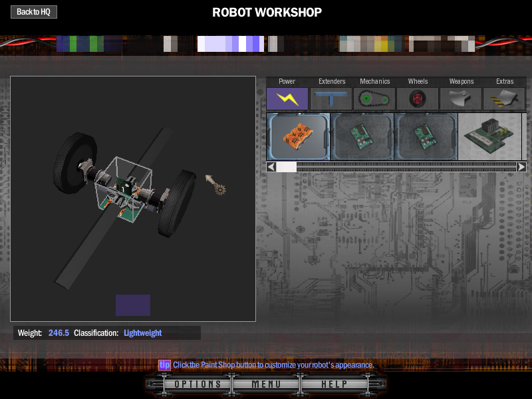Viewport: 532px width, 399px height.
Task: Switch to the Wheels tab label
Action: tap(418, 81)
